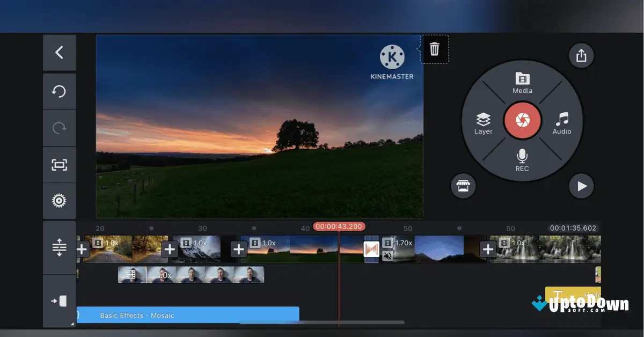Click the export/share icon above the wheel
Image resolution: width=644 pixels, height=337 pixels.
[x=581, y=55]
